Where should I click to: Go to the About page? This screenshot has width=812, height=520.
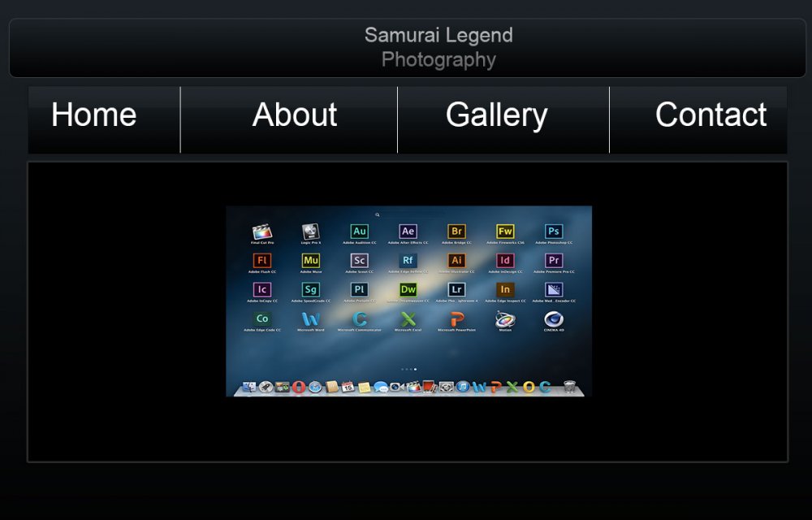tap(294, 115)
